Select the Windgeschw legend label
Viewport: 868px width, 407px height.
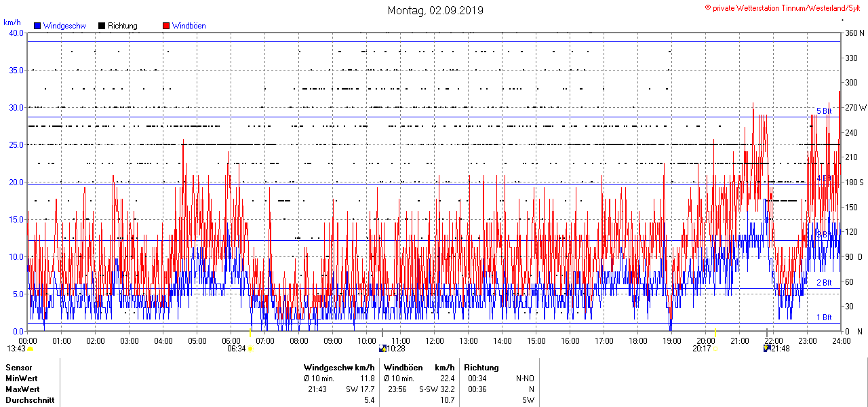pos(64,26)
